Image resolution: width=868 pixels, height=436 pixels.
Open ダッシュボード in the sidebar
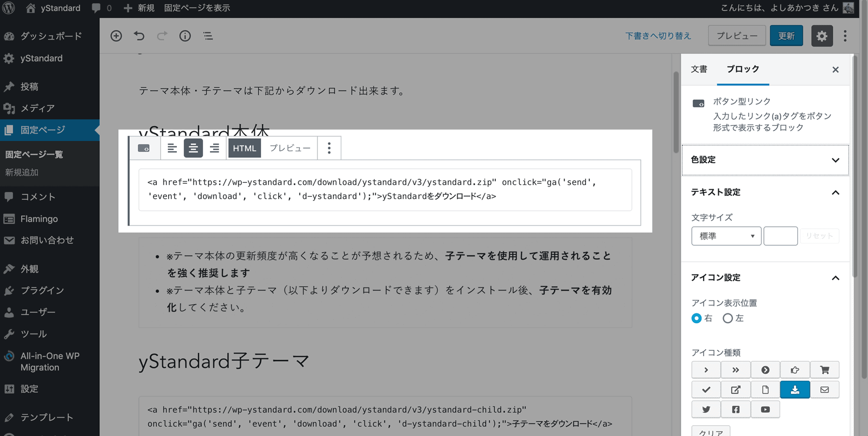[50, 36]
